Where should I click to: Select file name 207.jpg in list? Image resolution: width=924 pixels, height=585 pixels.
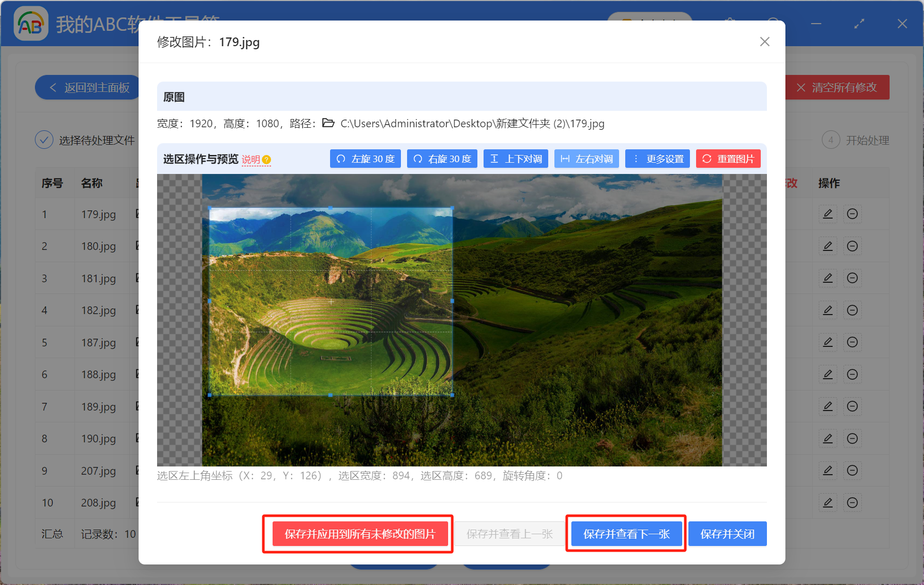99,471
